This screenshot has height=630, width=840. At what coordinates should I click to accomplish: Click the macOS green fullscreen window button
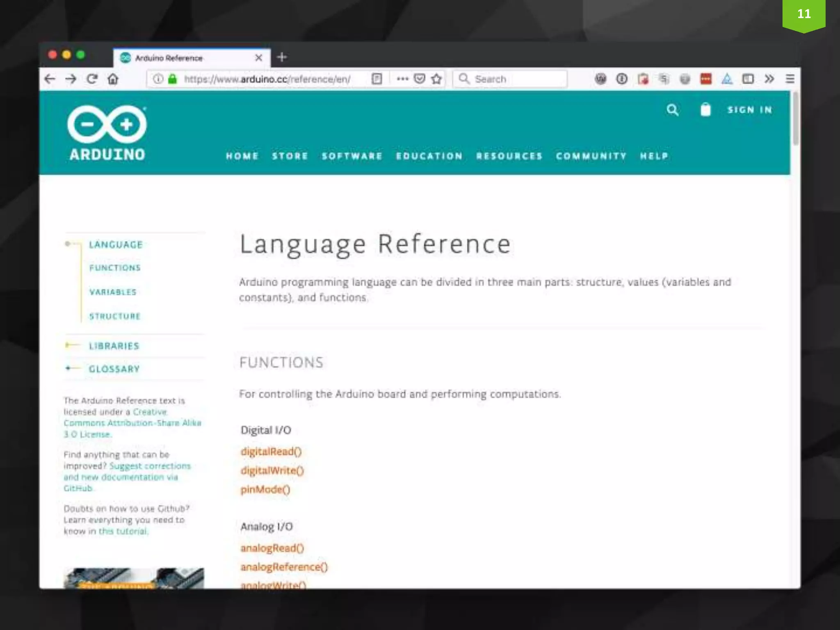click(x=81, y=55)
